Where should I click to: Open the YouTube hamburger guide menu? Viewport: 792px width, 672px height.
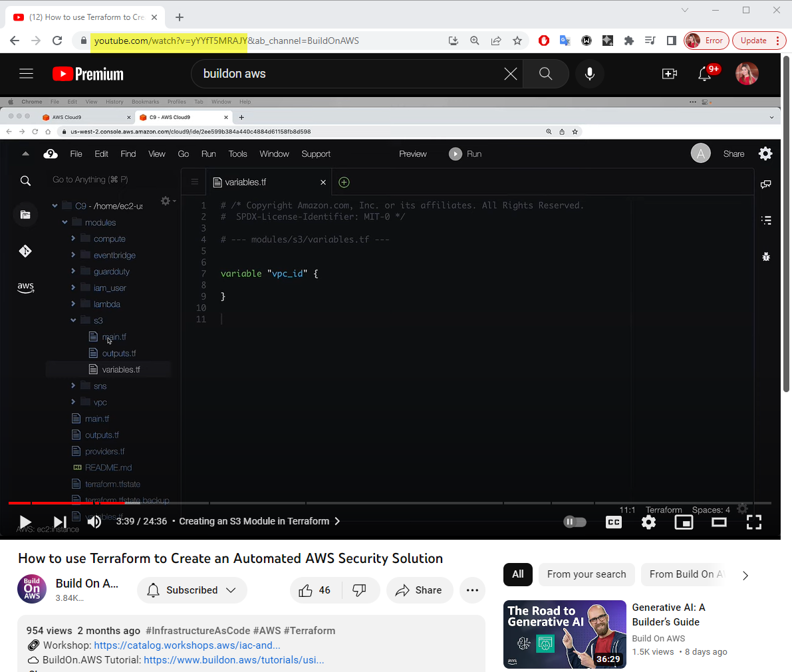[26, 74]
